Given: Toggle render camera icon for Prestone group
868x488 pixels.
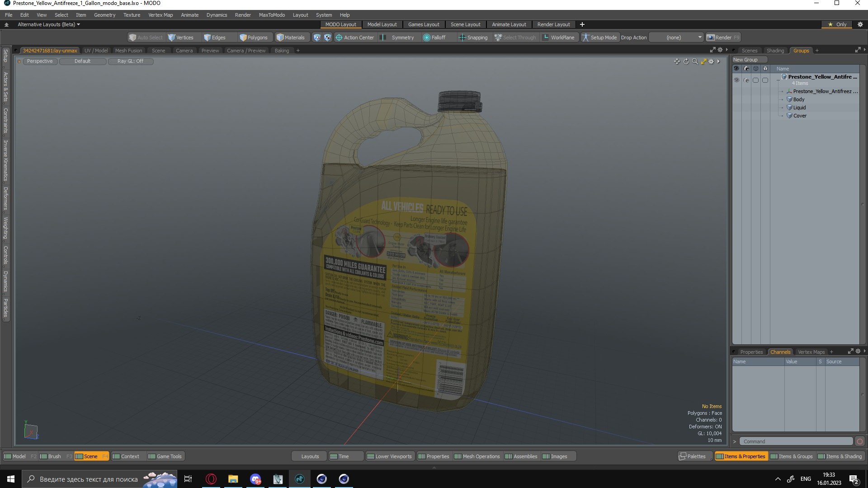Looking at the screenshot, I should pyautogui.click(x=746, y=80).
